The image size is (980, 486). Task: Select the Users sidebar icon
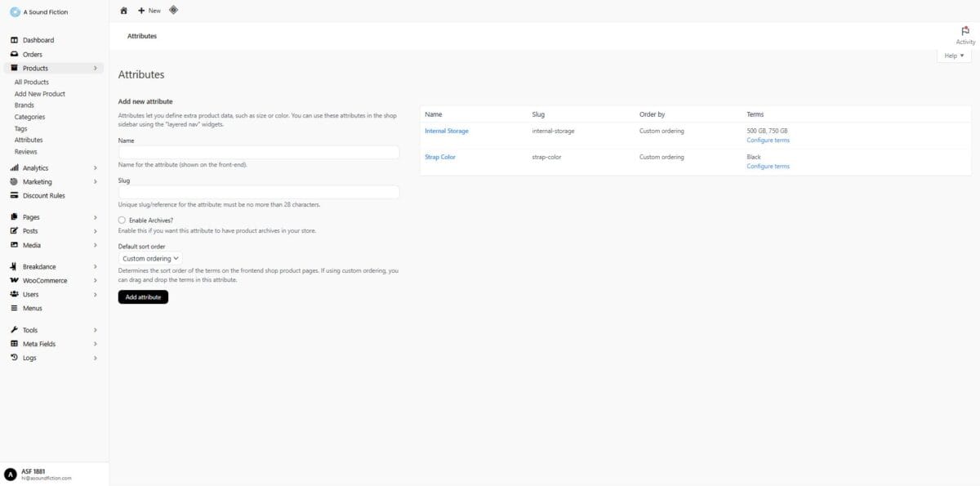[13, 294]
